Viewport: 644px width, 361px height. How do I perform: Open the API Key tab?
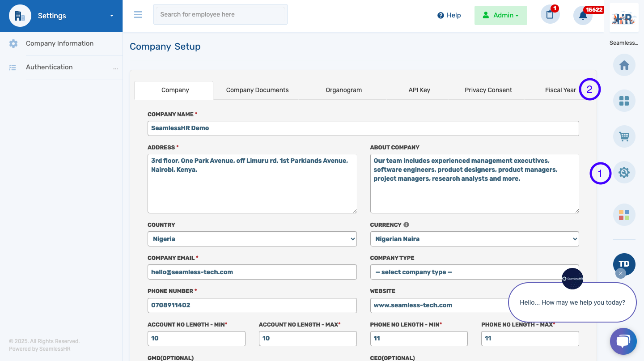419,90
